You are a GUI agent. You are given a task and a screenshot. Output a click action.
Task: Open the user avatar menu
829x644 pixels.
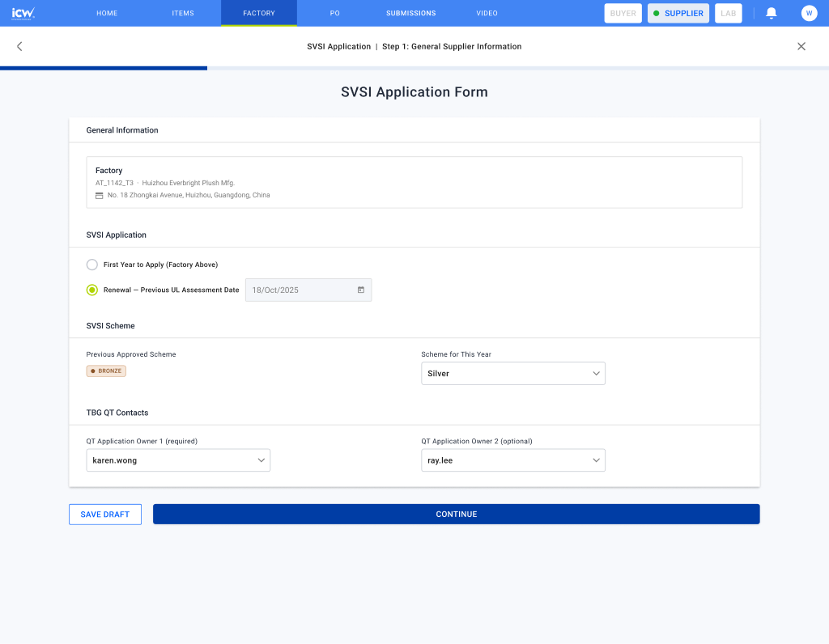pyautogui.click(x=809, y=13)
